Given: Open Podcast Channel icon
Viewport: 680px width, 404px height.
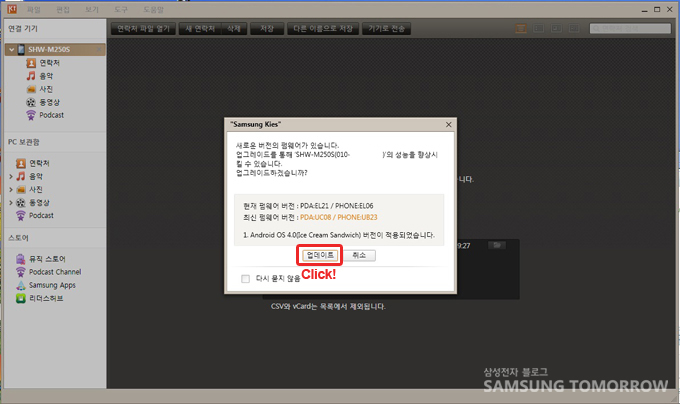Looking at the screenshot, I should pos(21,272).
